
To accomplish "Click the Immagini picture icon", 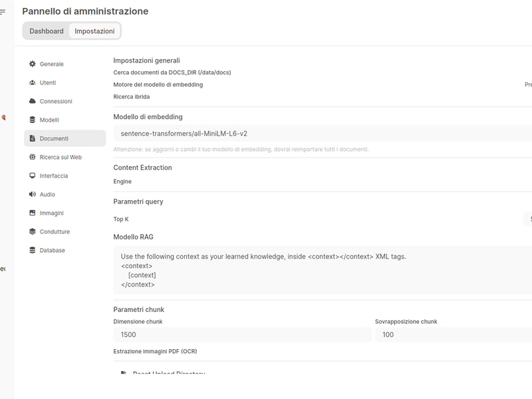I will click(x=33, y=213).
